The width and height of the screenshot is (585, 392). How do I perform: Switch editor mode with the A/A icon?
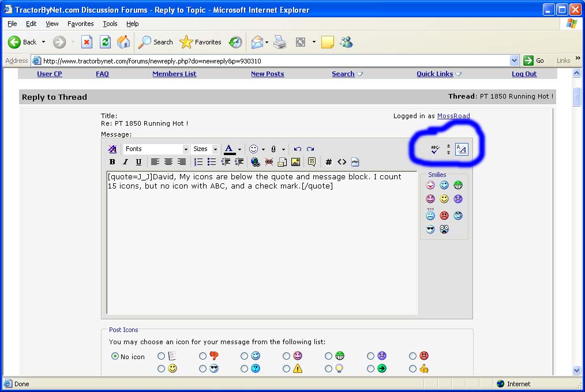[462, 149]
